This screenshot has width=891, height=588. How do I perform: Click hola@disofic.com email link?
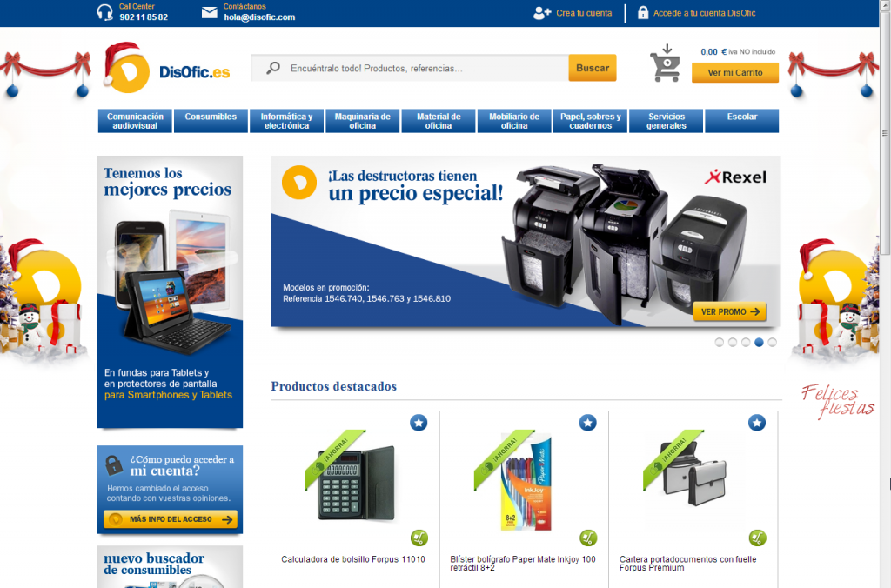(259, 17)
